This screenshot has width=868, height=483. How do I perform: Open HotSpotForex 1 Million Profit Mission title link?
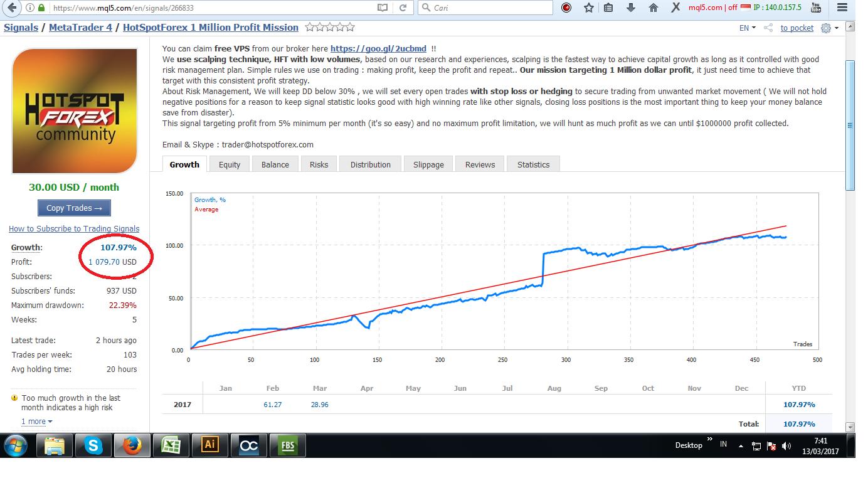(x=211, y=28)
